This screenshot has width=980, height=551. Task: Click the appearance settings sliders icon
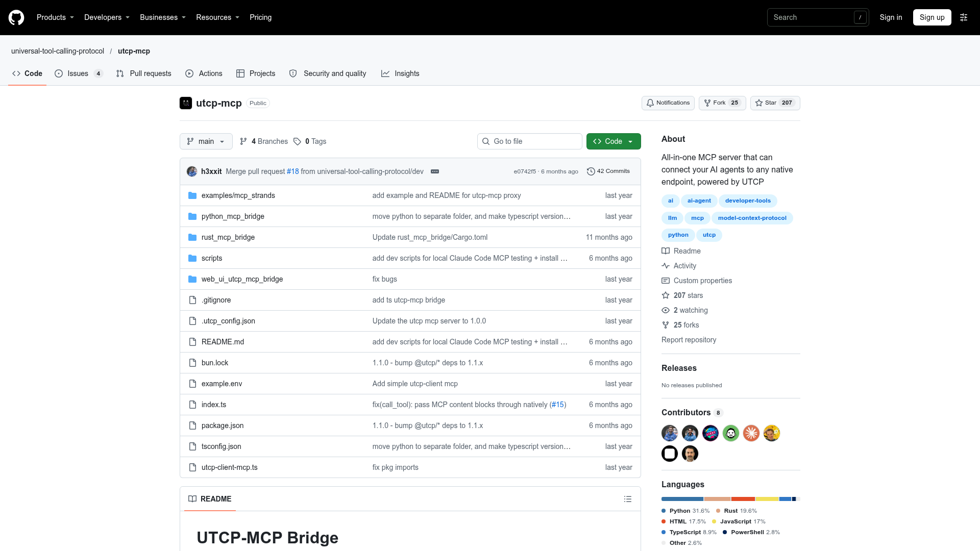964,17
